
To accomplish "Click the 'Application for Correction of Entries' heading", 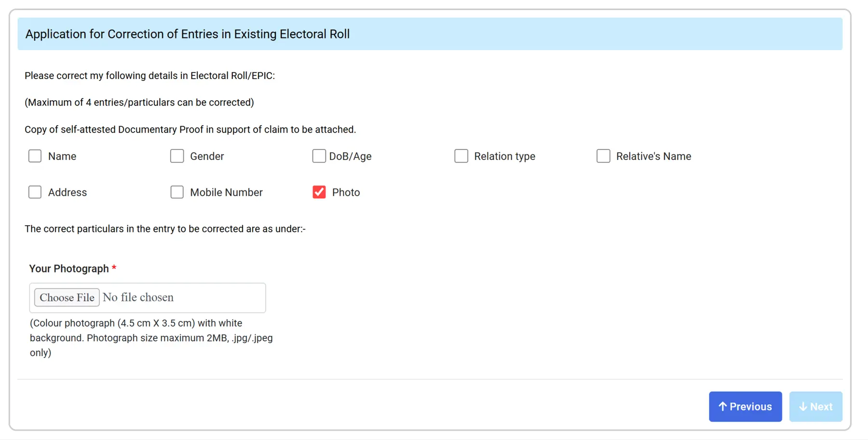I will (188, 34).
